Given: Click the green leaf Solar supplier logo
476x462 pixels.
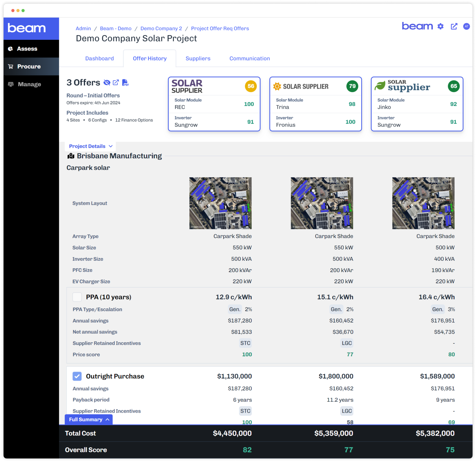Looking at the screenshot, I should pyautogui.click(x=402, y=86).
